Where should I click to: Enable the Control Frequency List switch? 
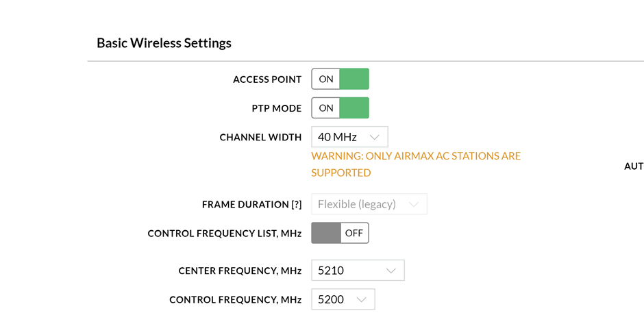[x=340, y=234]
